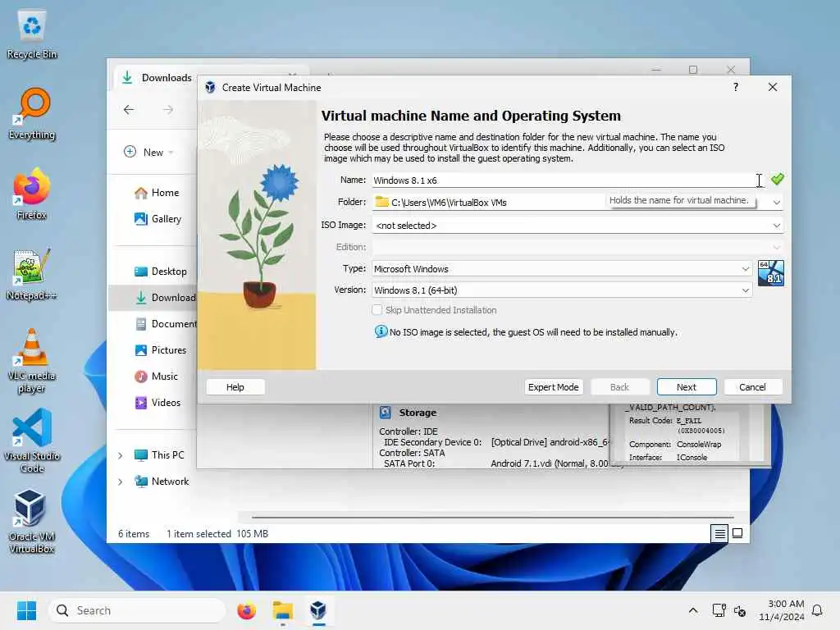Open the Windows Start menu
Screen dimensions: 840x630
[x=26, y=610]
